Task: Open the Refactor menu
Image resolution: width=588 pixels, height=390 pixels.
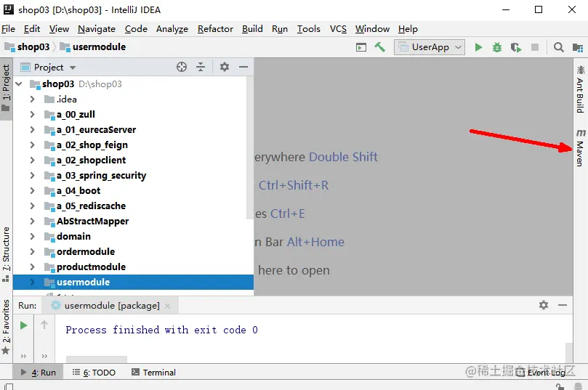Action: 215,29
